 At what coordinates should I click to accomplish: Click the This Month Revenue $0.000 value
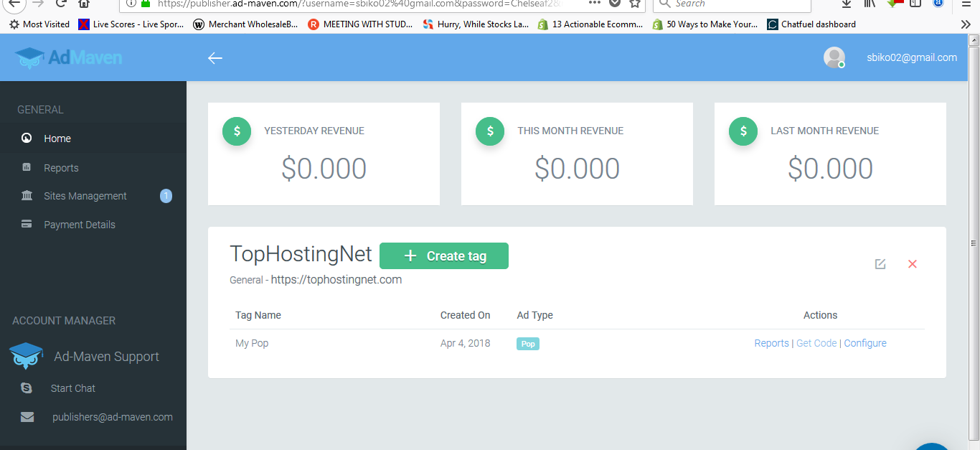[x=578, y=169]
